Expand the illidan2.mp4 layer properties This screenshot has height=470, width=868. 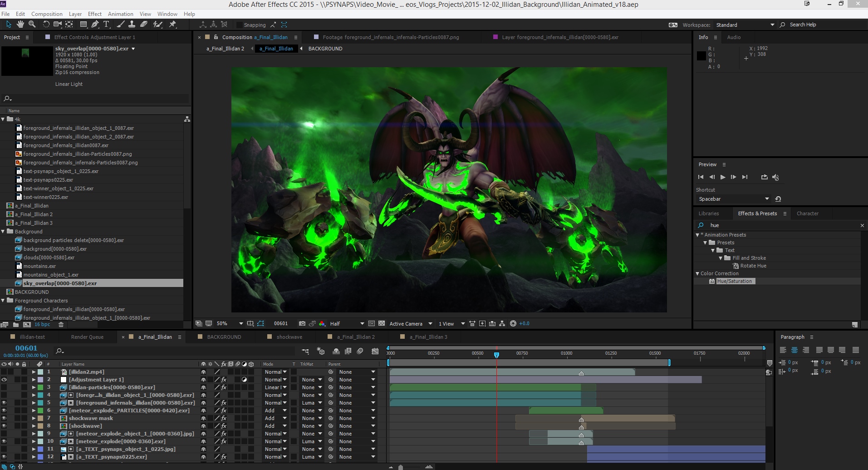[x=34, y=371]
